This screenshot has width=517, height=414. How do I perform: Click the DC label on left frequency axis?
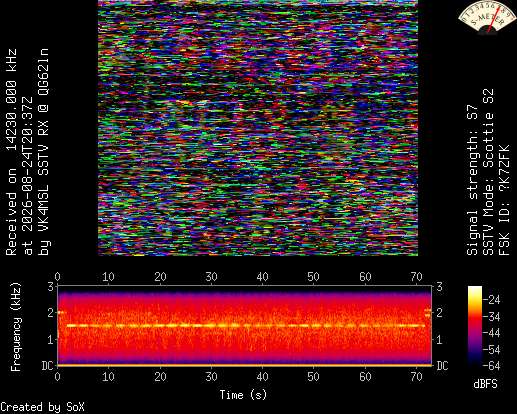47,366
